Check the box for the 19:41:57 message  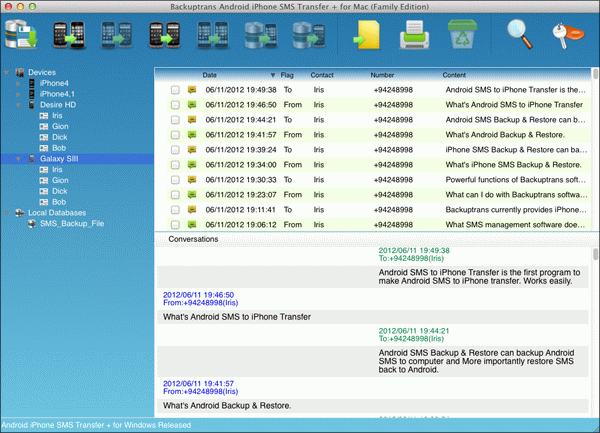click(x=175, y=135)
